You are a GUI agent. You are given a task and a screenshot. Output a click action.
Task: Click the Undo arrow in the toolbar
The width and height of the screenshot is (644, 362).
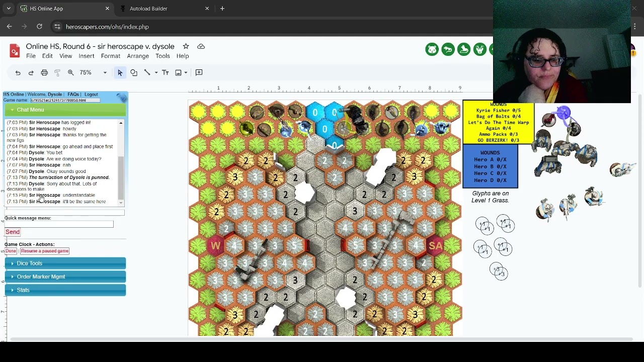pos(18,72)
